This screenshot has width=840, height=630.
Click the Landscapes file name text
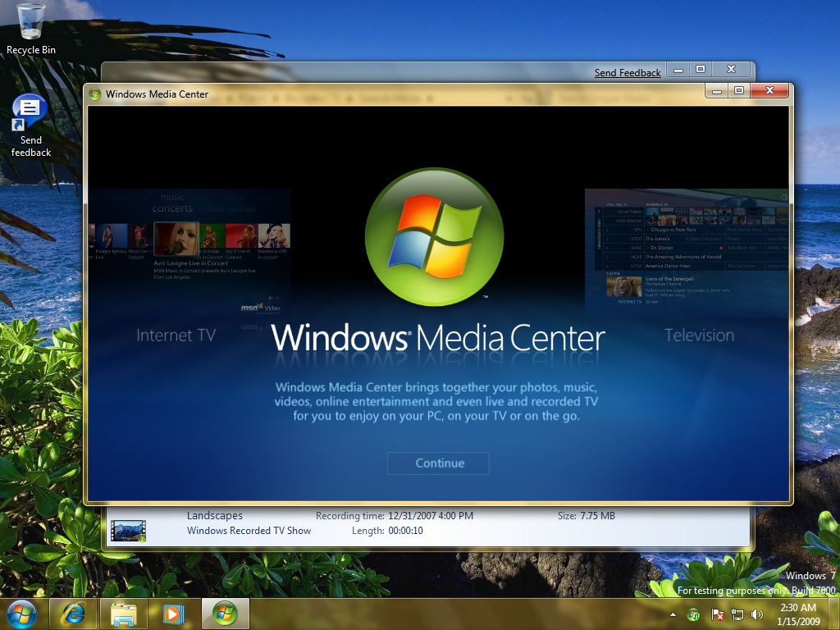tap(214, 516)
